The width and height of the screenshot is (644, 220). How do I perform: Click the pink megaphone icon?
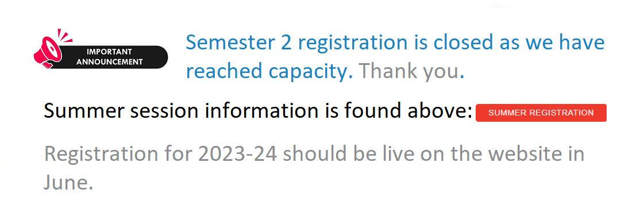point(47,52)
